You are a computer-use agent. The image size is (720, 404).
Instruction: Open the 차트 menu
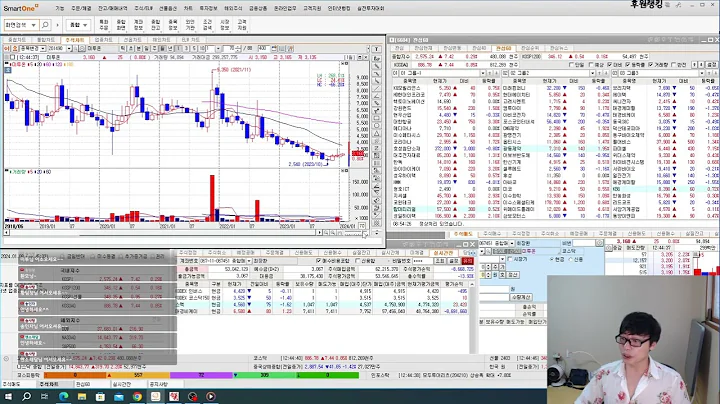click(x=188, y=8)
